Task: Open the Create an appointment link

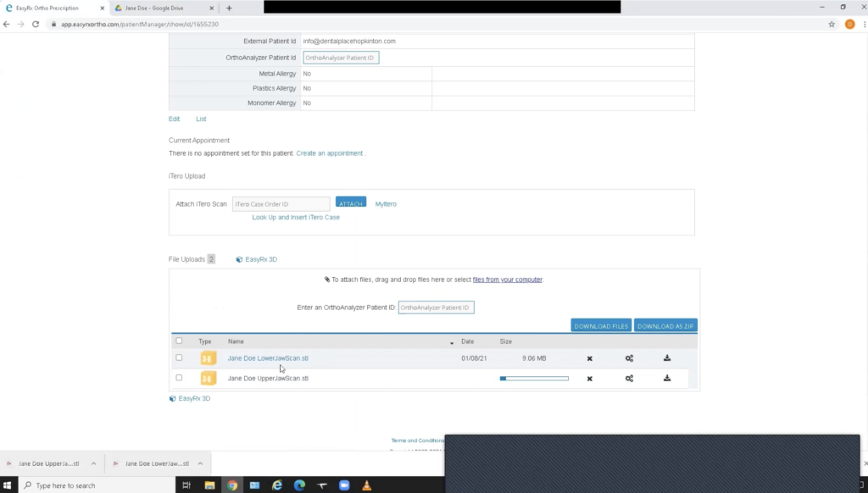Action: 329,153
